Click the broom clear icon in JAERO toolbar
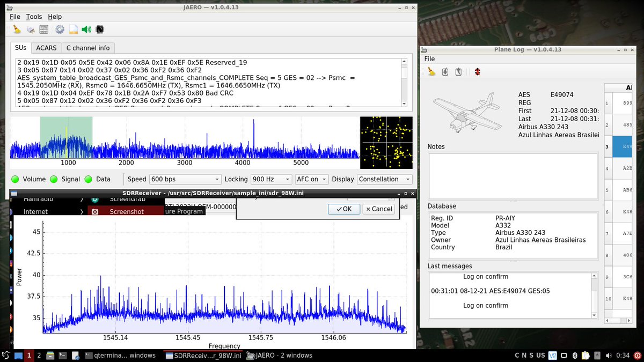 pyautogui.click(x=17, y=29)
